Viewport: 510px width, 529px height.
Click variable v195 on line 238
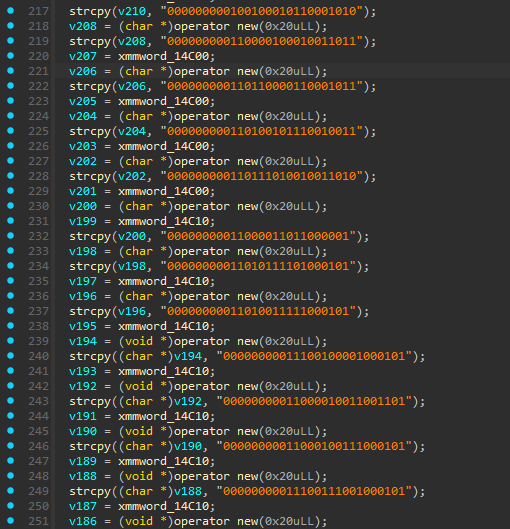[x=83, y=326]
